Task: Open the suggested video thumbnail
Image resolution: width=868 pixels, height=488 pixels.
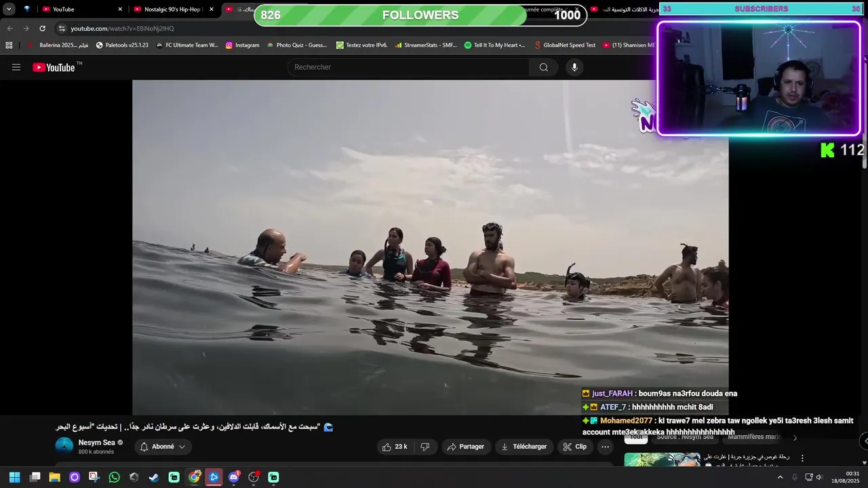Action: (662, 460)
